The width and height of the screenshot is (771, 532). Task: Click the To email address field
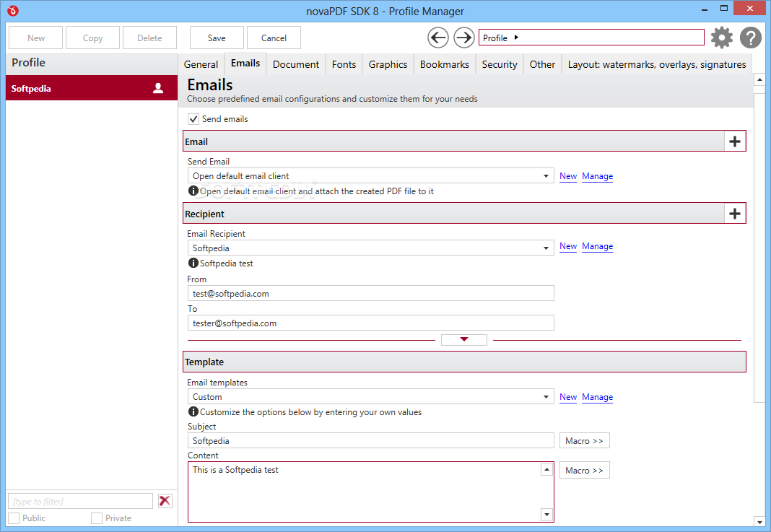click(x=371, y=323)
